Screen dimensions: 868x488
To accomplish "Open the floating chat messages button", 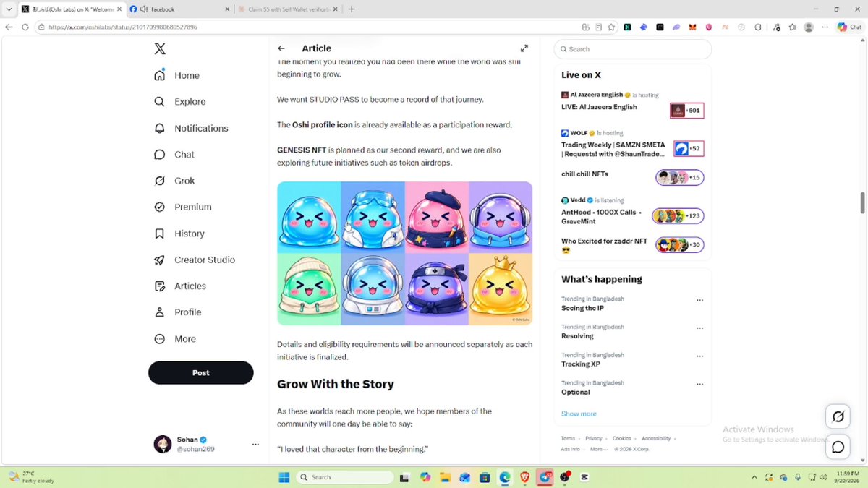I will pyautogui.click(x=838, y=448).
